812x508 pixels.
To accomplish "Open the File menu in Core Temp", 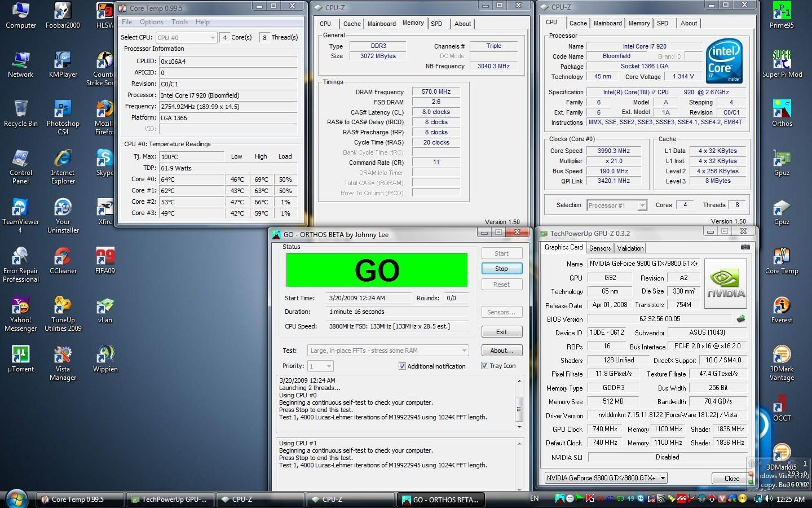I will point(127,22).
